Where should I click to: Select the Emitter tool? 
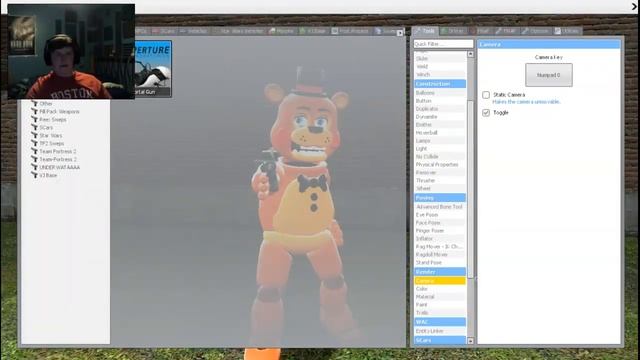[440, 125]
